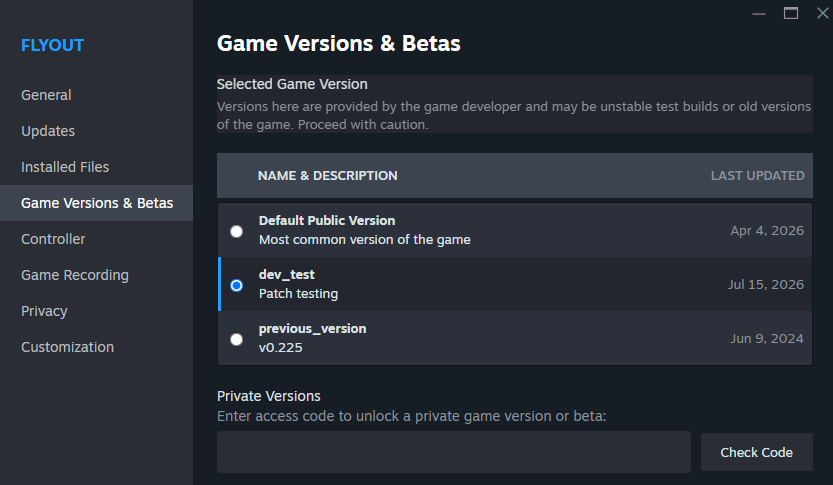Click the previous_version name
833x485 pixels.
(x=312, y=329)
